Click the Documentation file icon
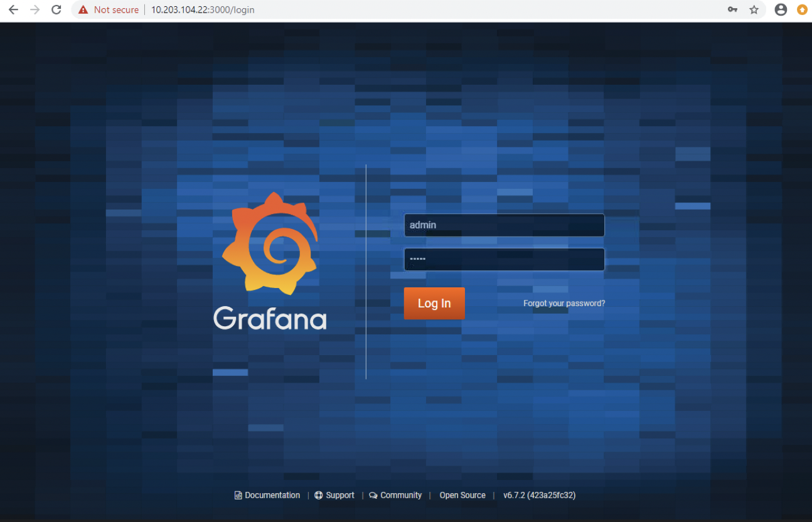Viewport: 812px width, 522px height. [238, 496]
